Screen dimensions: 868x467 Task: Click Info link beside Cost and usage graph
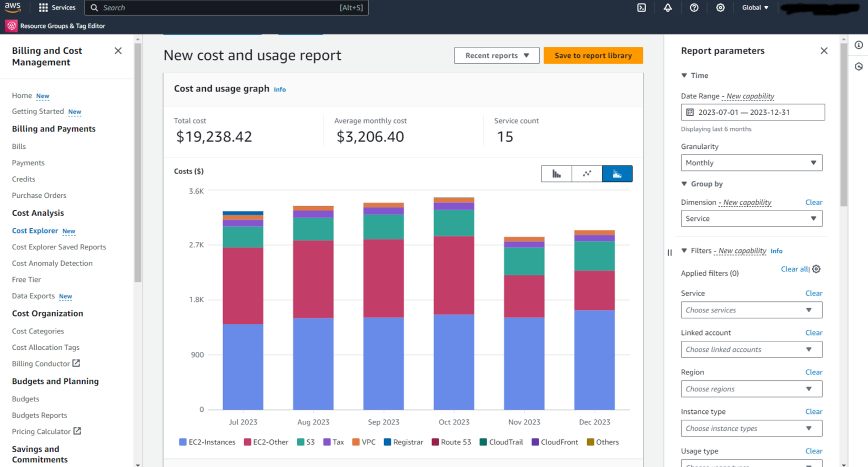(x=279, y=89)
